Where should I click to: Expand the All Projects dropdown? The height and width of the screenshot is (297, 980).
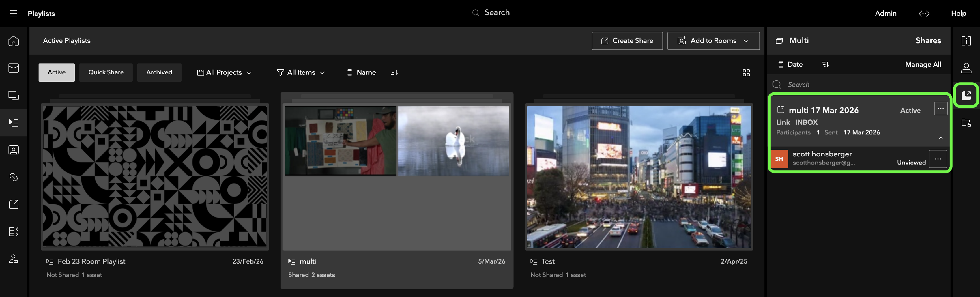point(224,72)
